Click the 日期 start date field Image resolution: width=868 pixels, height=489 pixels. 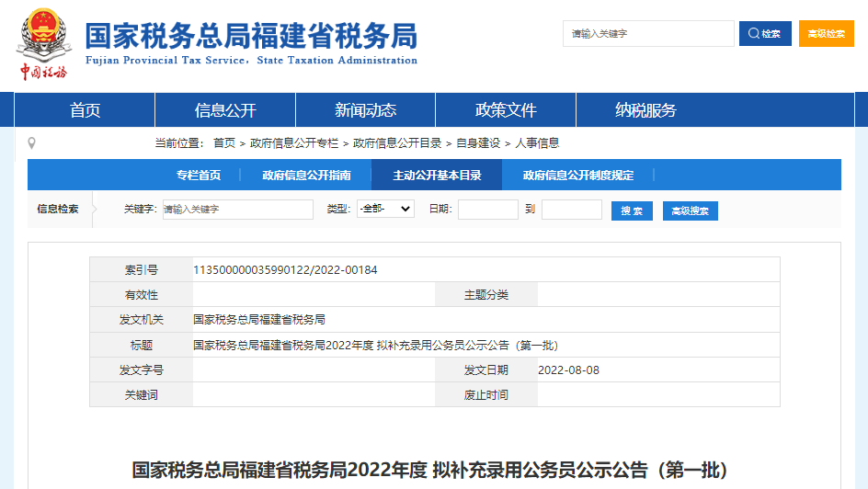coord(487,209)
